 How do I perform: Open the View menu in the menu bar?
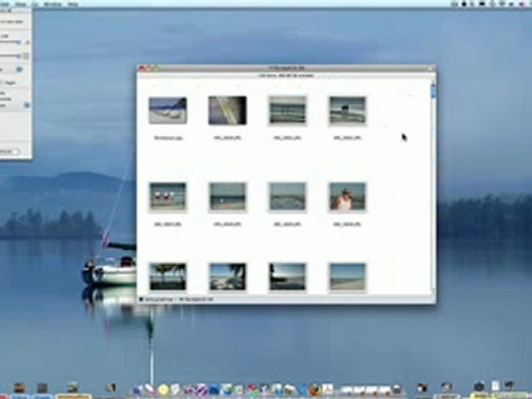coord(21,4)
